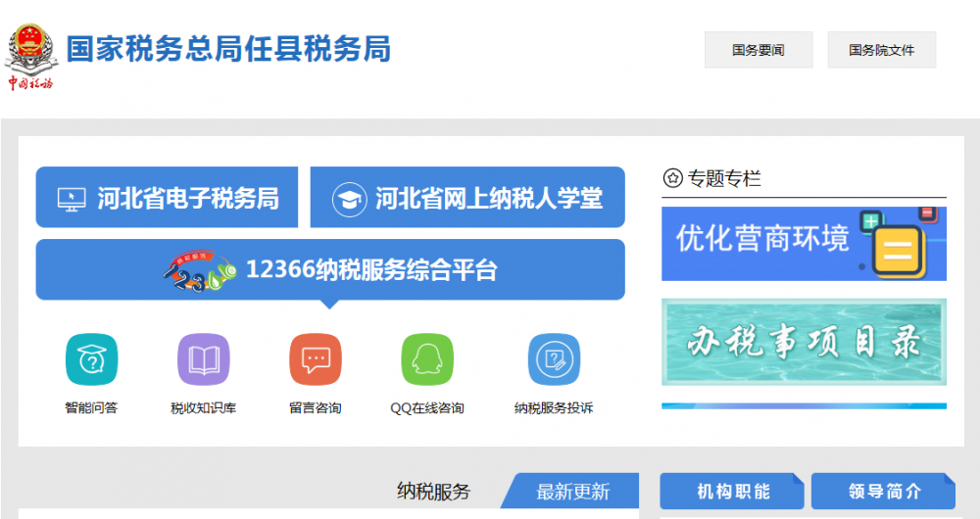Open 国务要闻 button
980x519 pixels.
coord(759,50)
